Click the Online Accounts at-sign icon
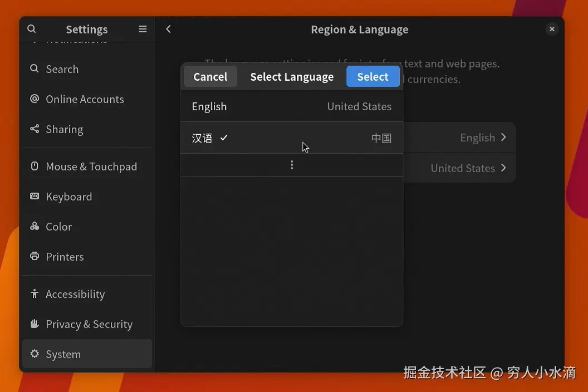Image resolution: width=588 pixels, height=392 pixels. pos(35,99)
